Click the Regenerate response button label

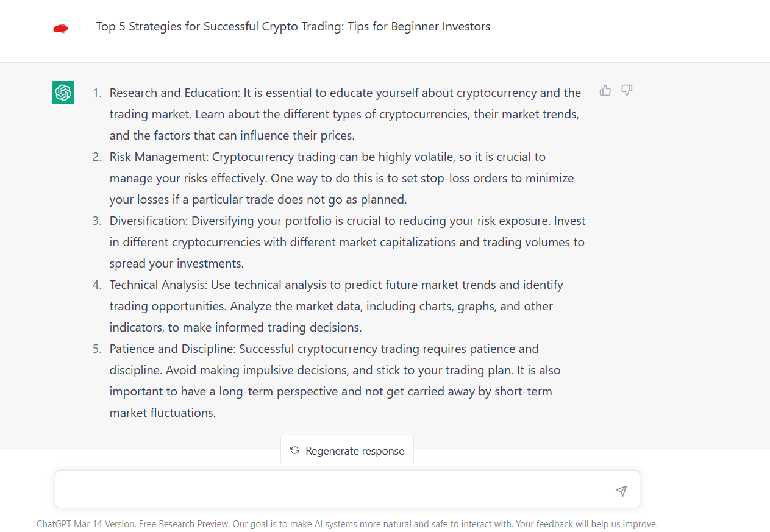tap(355, 451)
